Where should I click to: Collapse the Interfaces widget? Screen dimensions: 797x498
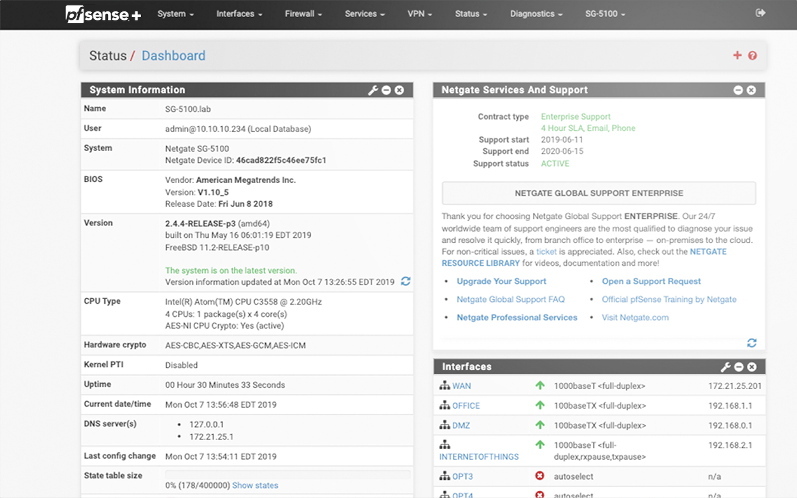point(739,367)
